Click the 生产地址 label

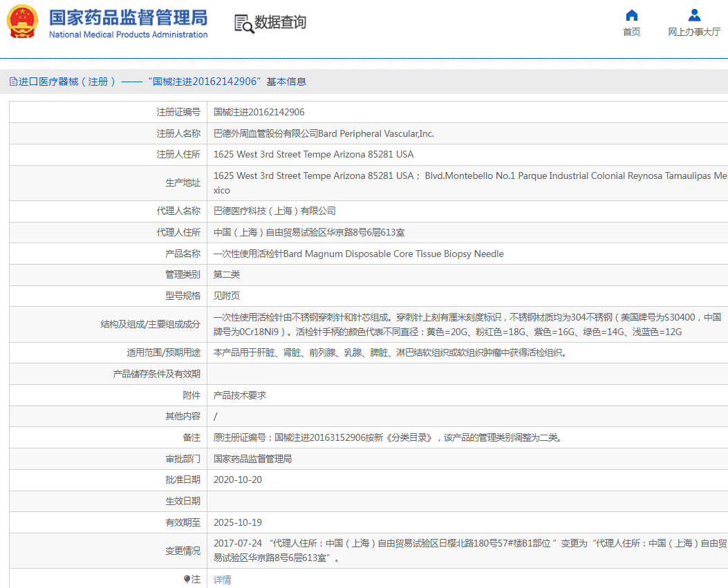pos(183,183)
